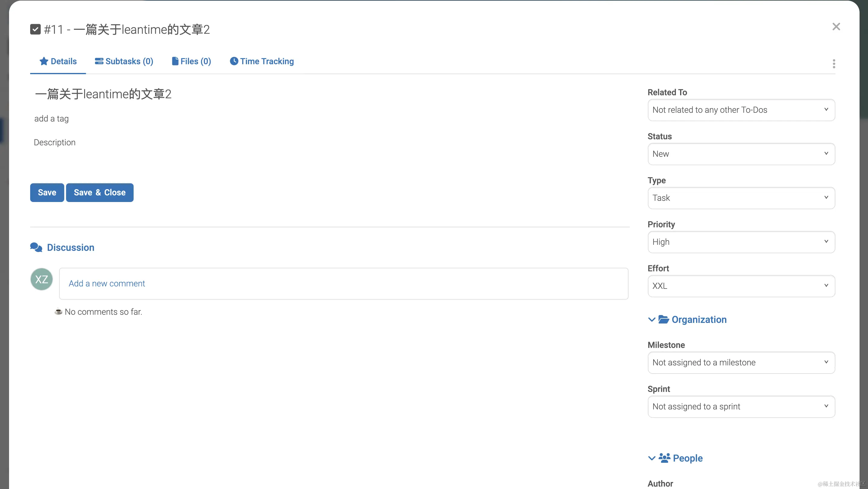Click the 'add a tag' field

[x=52, y=118]
